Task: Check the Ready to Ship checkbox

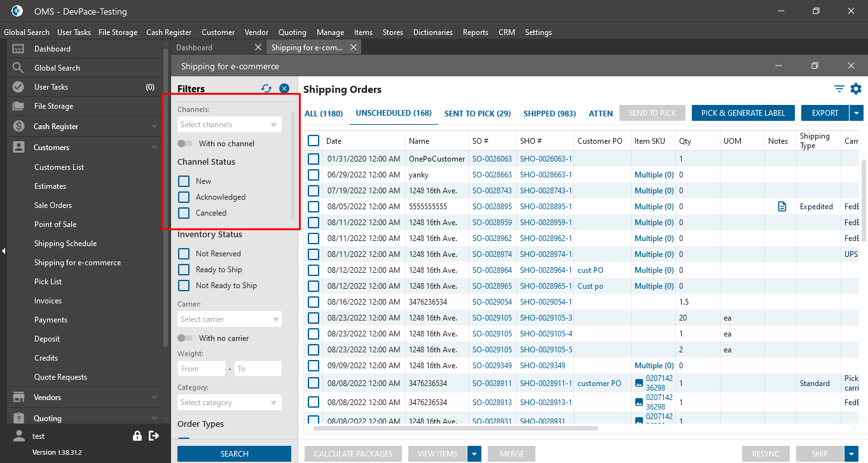Action: click(184, 270)
